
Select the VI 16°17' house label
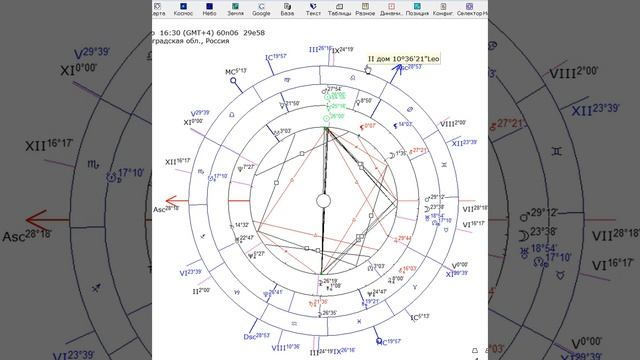[474, 224]
